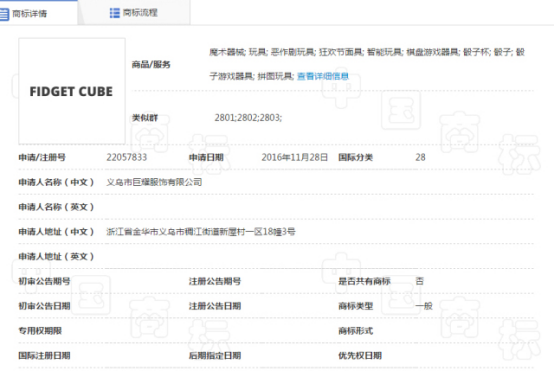Select the application number 22057833
This screenshot has height=371, width=554.
[x=126, y=157]
